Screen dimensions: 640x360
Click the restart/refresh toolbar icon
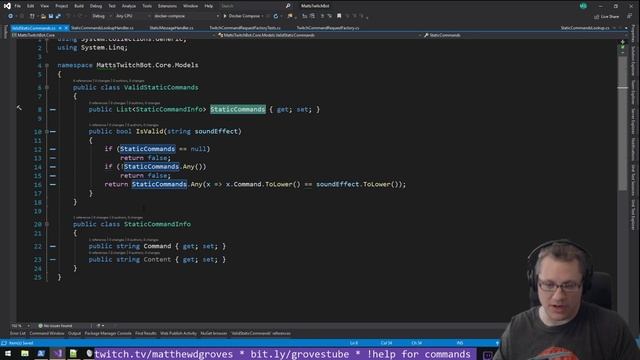(x=276, y=16)
